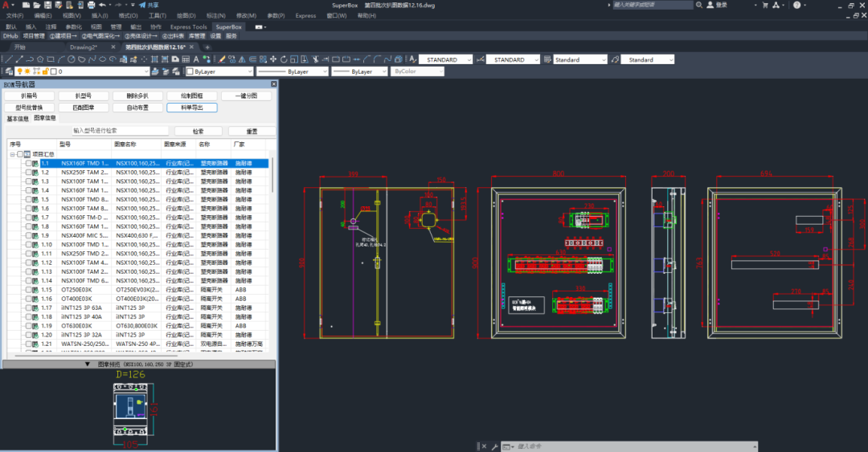Select the Trim scissors tool icon

315,59
